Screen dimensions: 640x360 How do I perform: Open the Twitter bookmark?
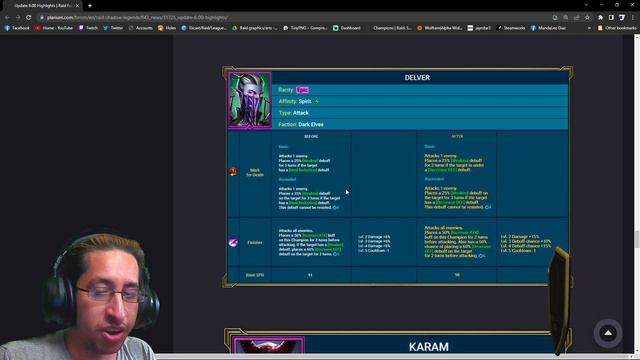tap(113, 28)
